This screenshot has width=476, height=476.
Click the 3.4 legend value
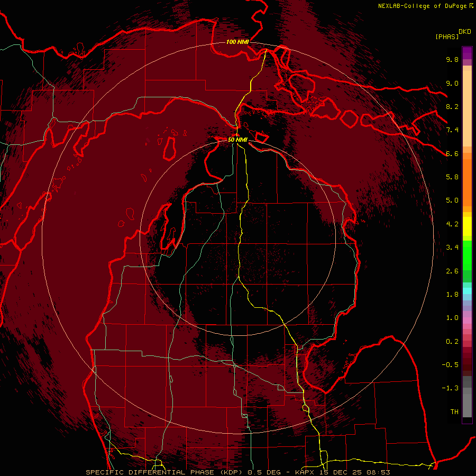click(452, 248)
